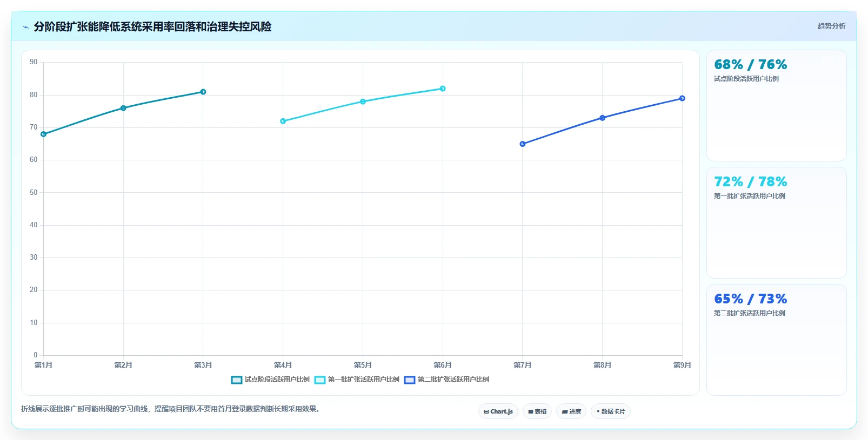Click the 数据卡片 chip
This screenshot has height=440, width=868.
tap(611, 411)
